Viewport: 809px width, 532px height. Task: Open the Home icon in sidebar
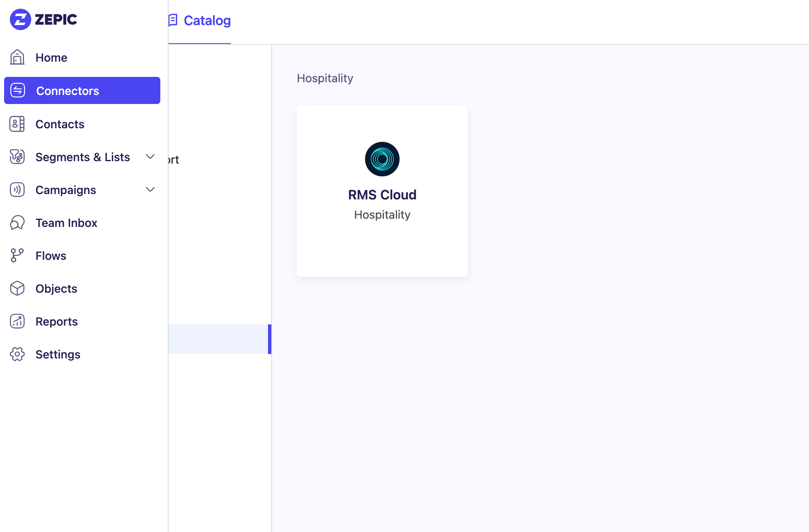[x=17, y=57]
